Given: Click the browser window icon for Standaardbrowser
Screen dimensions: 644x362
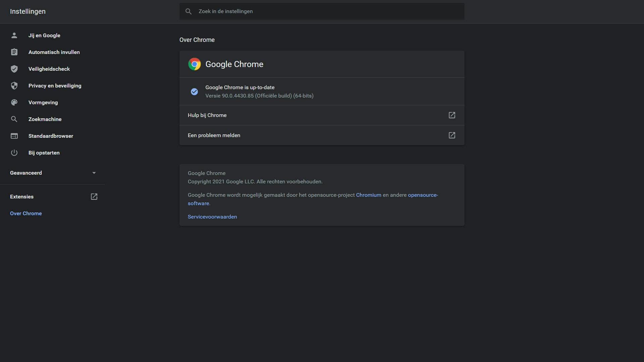Looking at the screenshot, I should click(14, 136).
